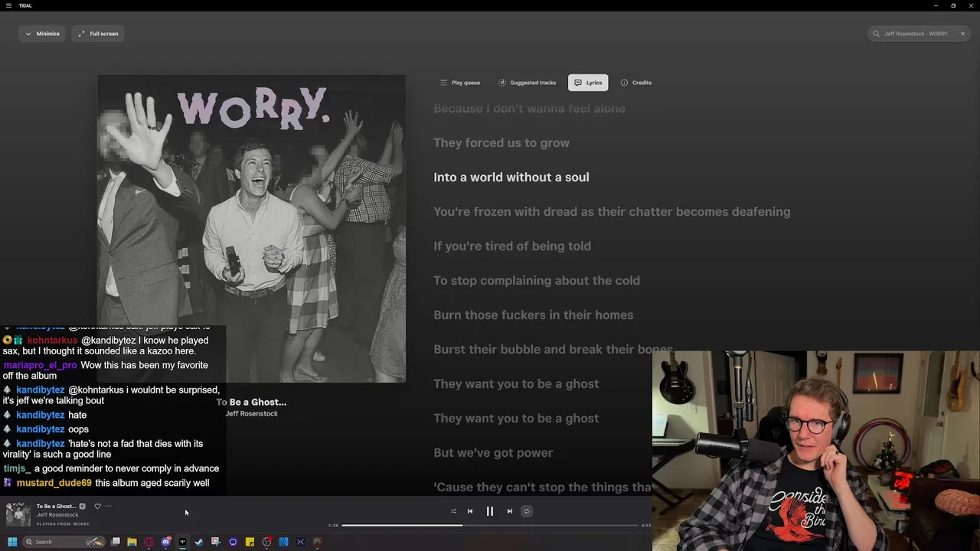Click kohntarkus username in chat overlay
Image resolution: width=980 pixels, height=551 pixels.
(53, 341)
